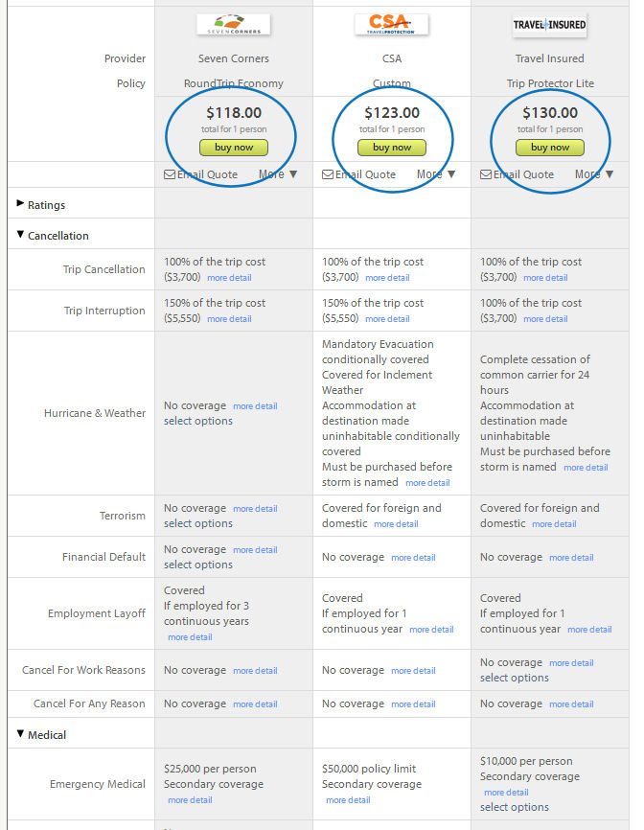Click the Hurricane & Weather row label
The width and height of the screenshot is (644, 830).
[x=95, y=413]
